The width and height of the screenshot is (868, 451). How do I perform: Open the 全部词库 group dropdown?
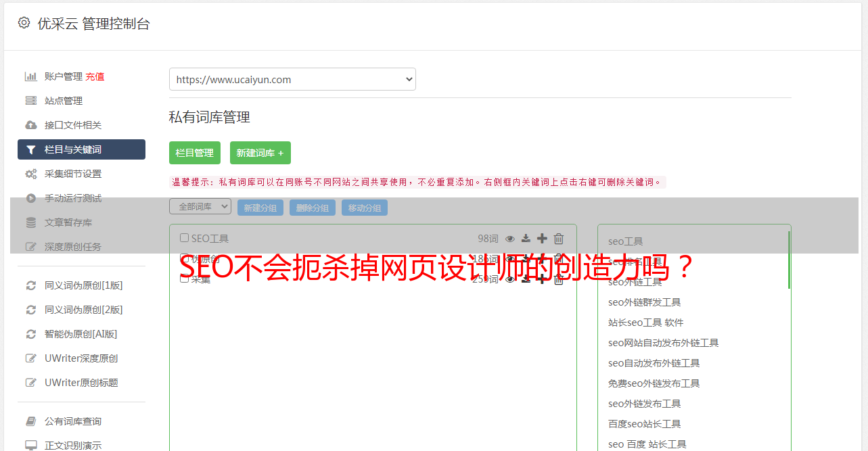pyautogui.click(x=200, y=207)
